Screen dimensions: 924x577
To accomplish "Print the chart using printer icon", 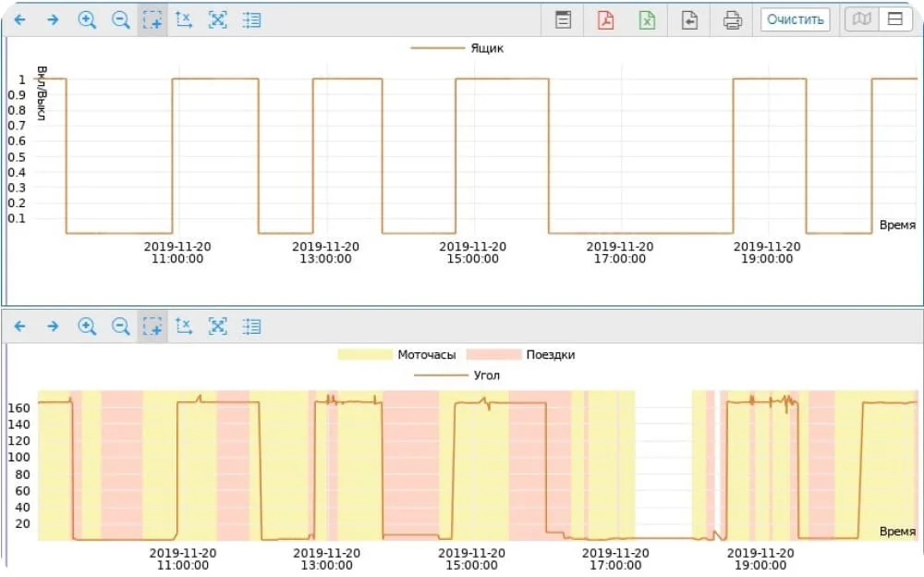I will pyautogui.click(x=732, y=19).
